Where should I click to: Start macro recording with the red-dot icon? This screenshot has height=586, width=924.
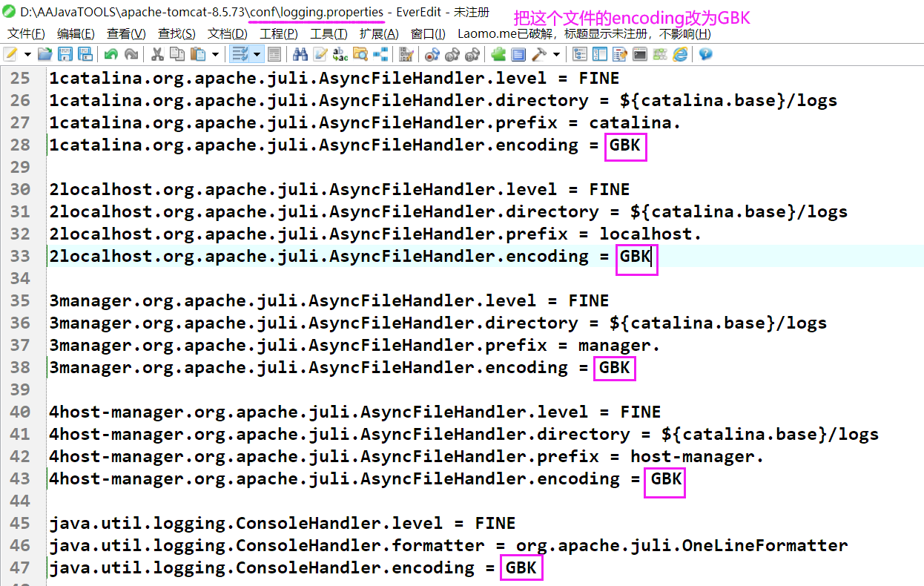(x=432, y=54)
